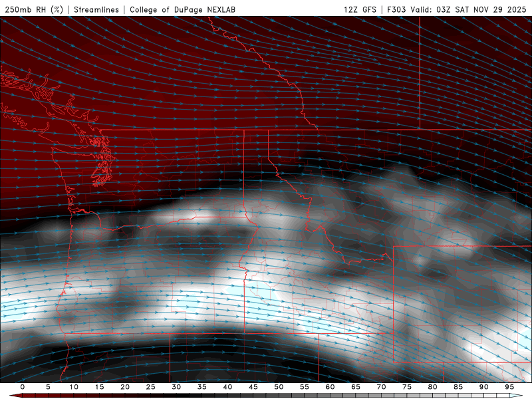Image resolution: width=532 pixels, height=399 pixels.
Task: Select the "F303" forecast hour label
Action: coord(396,9)
